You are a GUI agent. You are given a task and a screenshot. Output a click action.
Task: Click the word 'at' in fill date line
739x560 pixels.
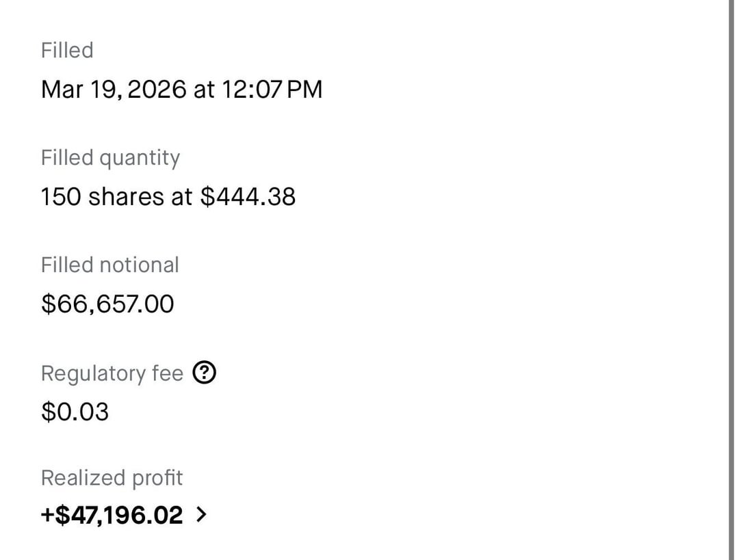(204, 90)
